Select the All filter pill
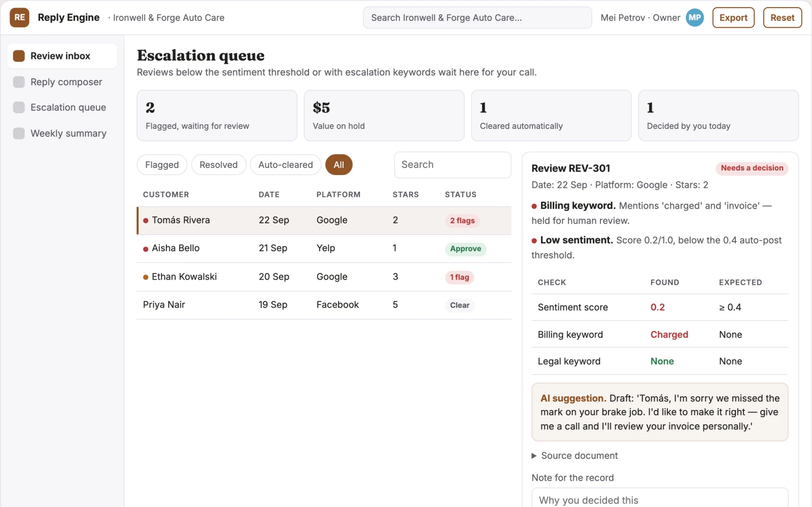812x507 pixels. coord(339,165)
